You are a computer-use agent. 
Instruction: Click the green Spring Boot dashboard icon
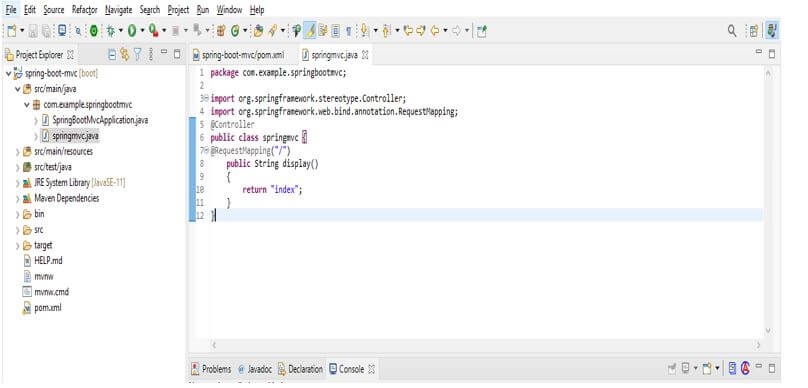point(94,31)
